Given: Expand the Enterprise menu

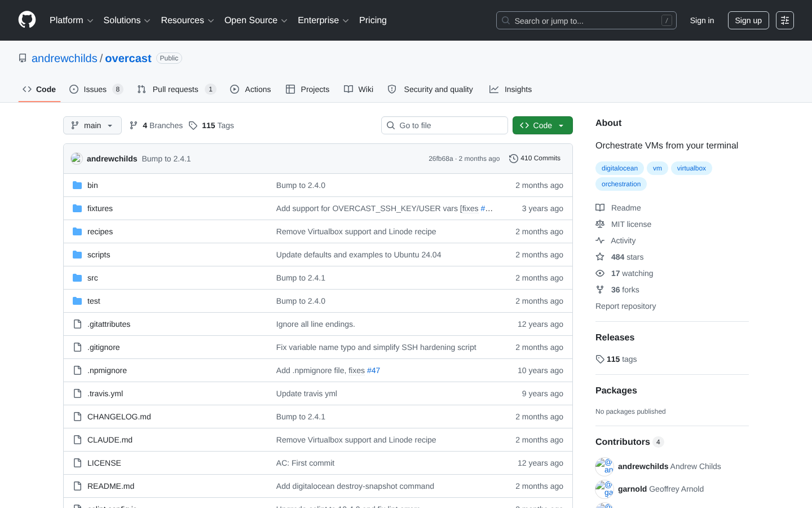Looking at the screenshot, I should coord(323,20).
